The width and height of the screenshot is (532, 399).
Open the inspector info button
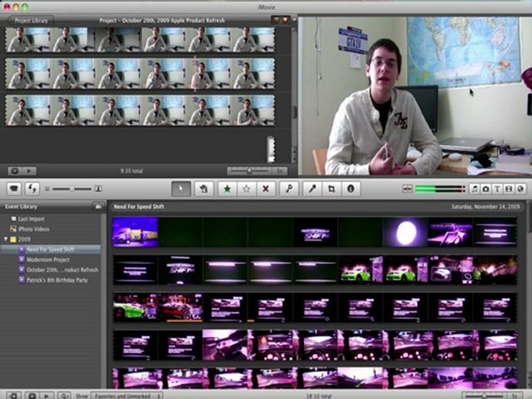click(x=351, y=188)
